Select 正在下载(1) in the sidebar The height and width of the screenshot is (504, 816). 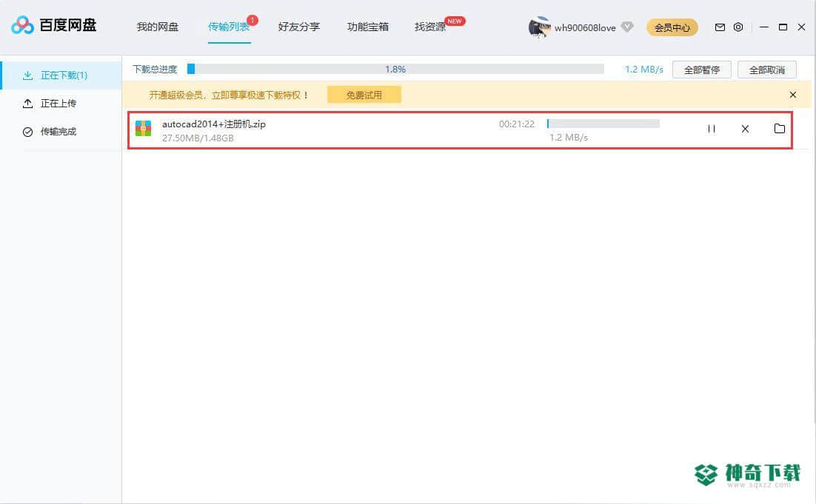61,75
